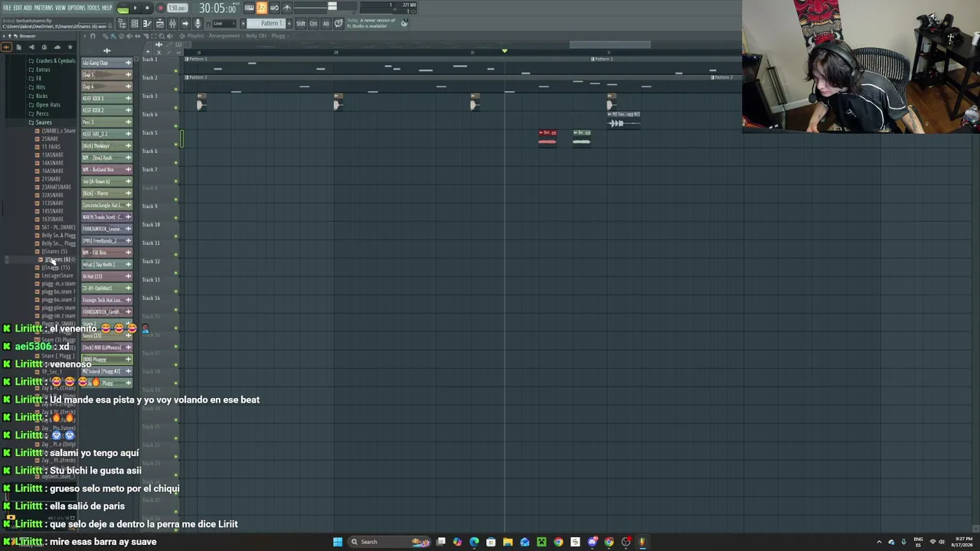Click the speech bubble icon beside Alt
Viewport: 980px width, 551px height.
tap(338, 24)
